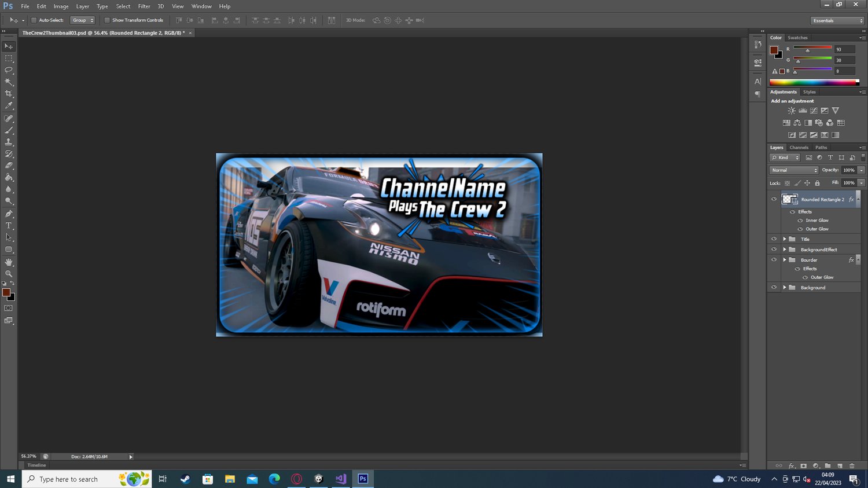Open the Essentials workspace dropdown
Viewport: 868px width, 488px height.
click(x=837, y=20)
